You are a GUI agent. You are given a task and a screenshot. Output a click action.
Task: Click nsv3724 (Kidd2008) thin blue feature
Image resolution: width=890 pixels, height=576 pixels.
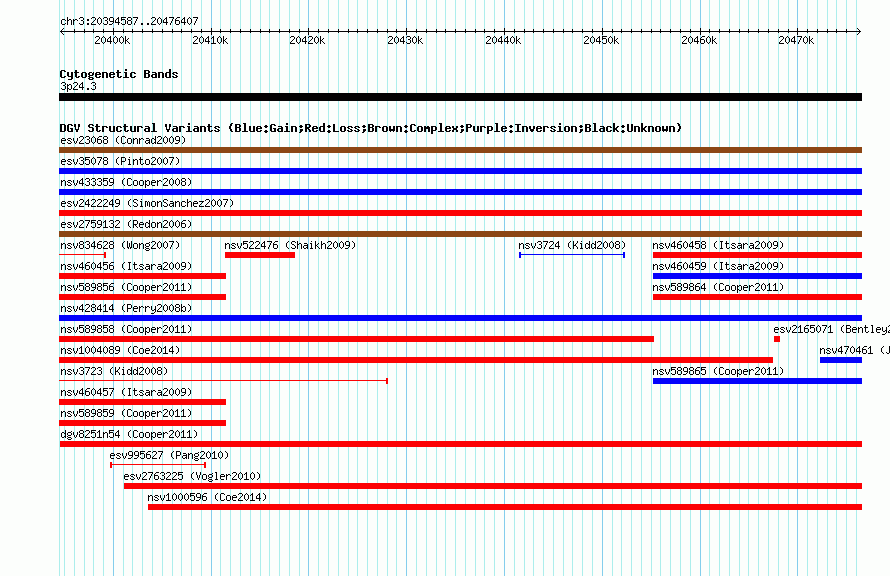point(572,255)
